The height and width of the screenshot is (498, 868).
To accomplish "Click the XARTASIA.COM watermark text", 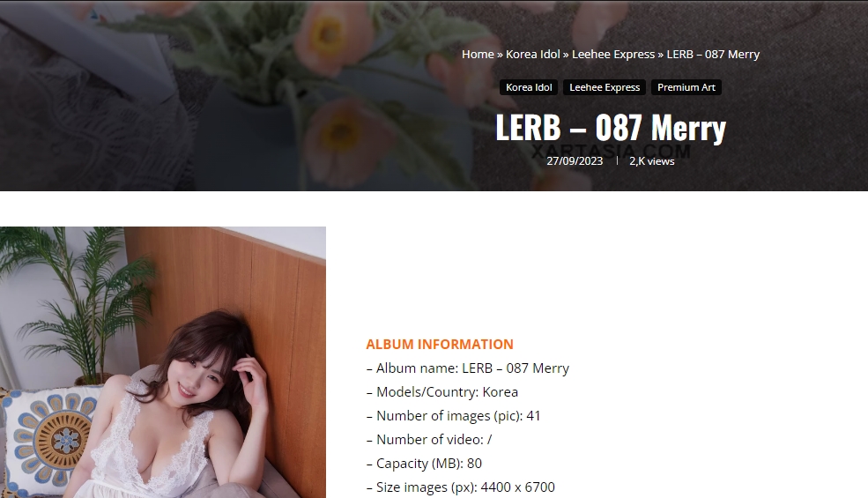I will coord(612,152).
